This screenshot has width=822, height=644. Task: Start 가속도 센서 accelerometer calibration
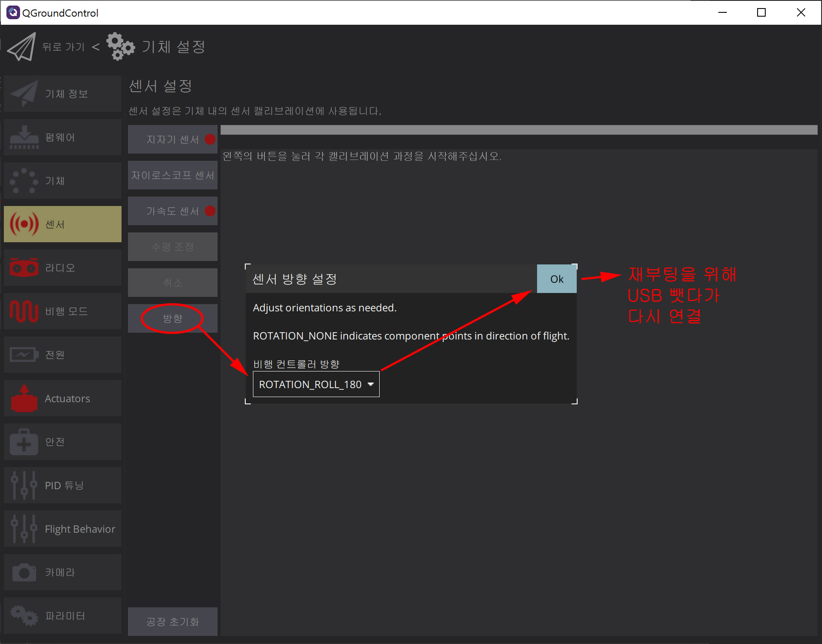[x=172, y=211]
